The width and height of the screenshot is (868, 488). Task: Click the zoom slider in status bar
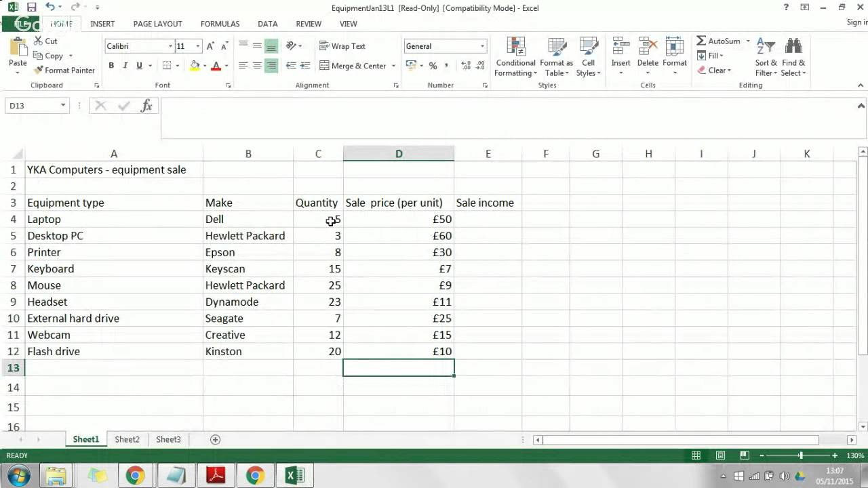pyautogui.click(x=800, y=455)
